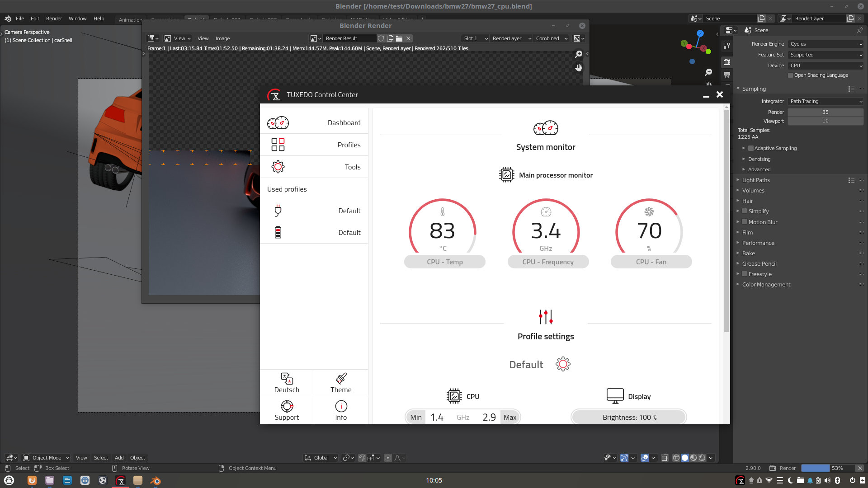The height and width of the screenshot is (488, 868).
Task: Click the Display monitor icon in settings
Action: point(614,396)
